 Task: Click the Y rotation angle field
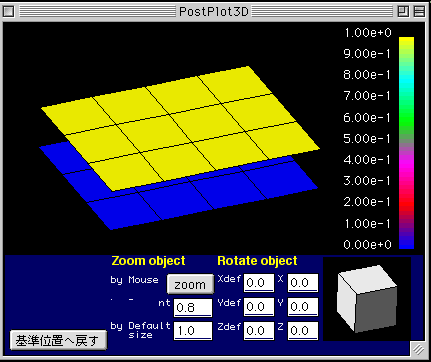tap(303, 307)
